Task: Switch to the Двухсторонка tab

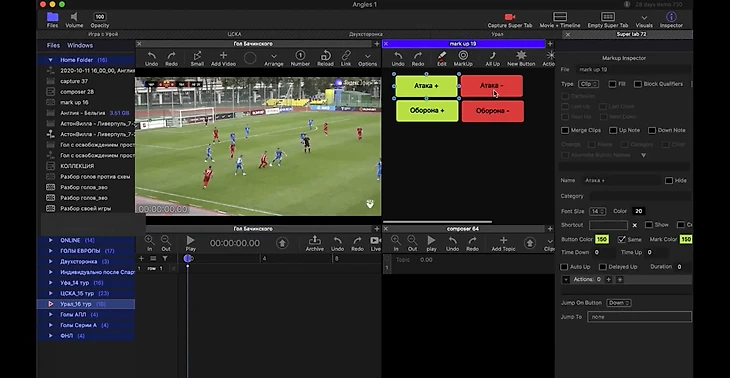Action: [x=365, y=34]
